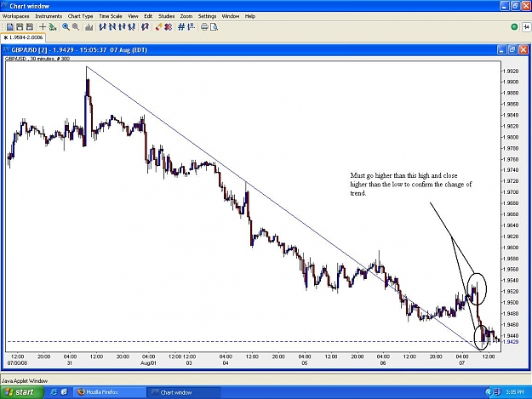532x399 pixels.
Task: Open the Help menu
Action: 250,16
